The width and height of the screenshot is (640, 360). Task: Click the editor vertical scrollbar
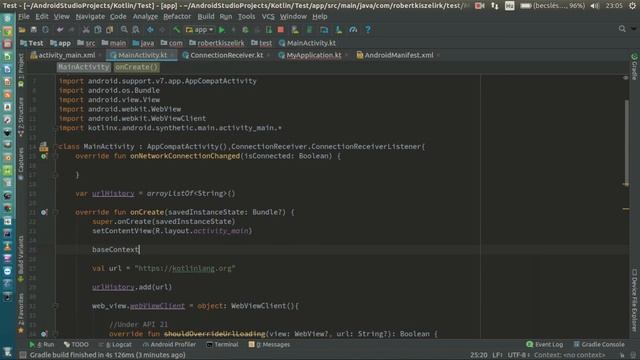coord(626,142)
